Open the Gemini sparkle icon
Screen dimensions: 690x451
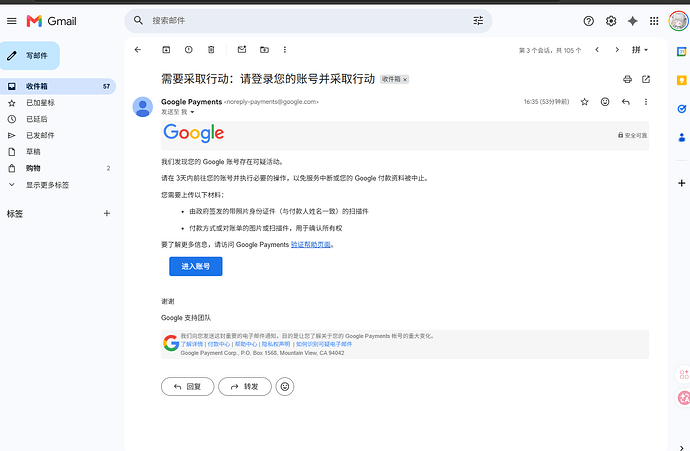tap(632, 21)
